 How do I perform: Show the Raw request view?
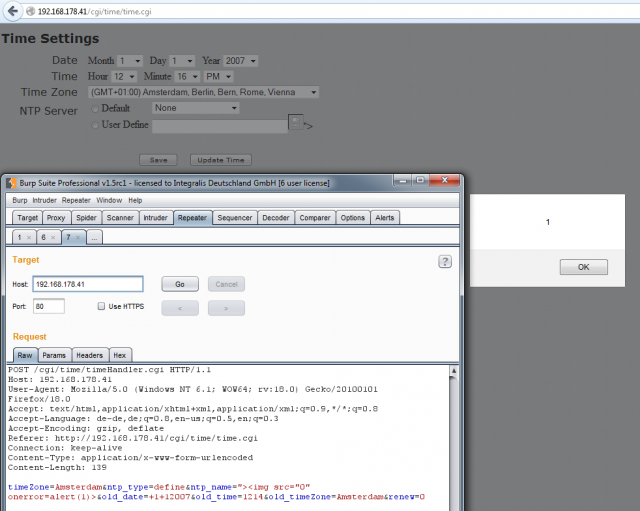[x=25, y=355]
